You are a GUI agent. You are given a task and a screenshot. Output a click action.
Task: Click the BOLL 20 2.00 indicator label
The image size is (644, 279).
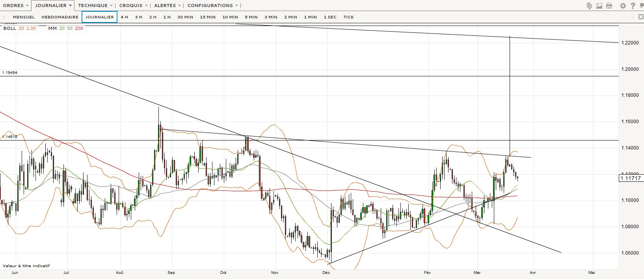tap(19, 28)
